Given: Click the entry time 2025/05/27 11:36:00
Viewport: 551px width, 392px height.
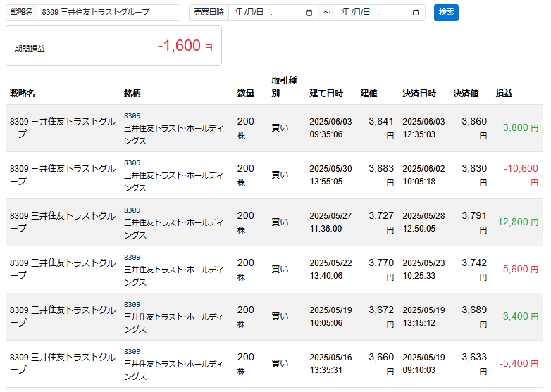Looking at the screenshot, I should click(x=330, y=222).
